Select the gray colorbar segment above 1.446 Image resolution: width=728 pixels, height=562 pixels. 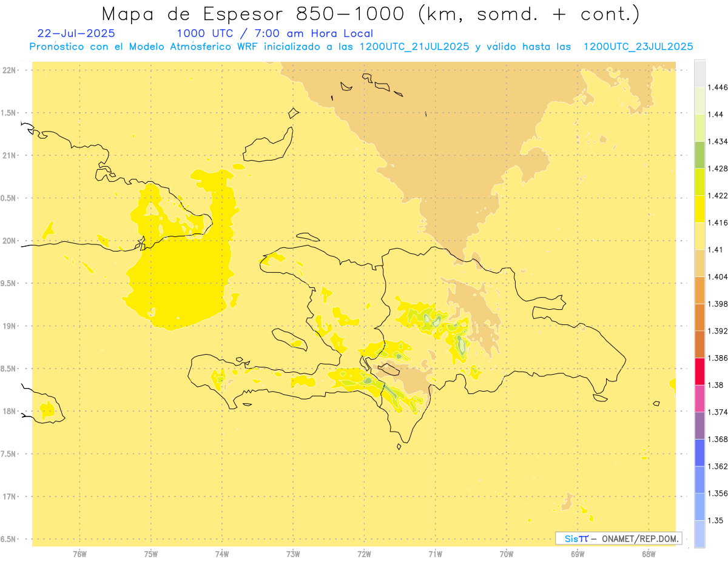tap(699, 73)
